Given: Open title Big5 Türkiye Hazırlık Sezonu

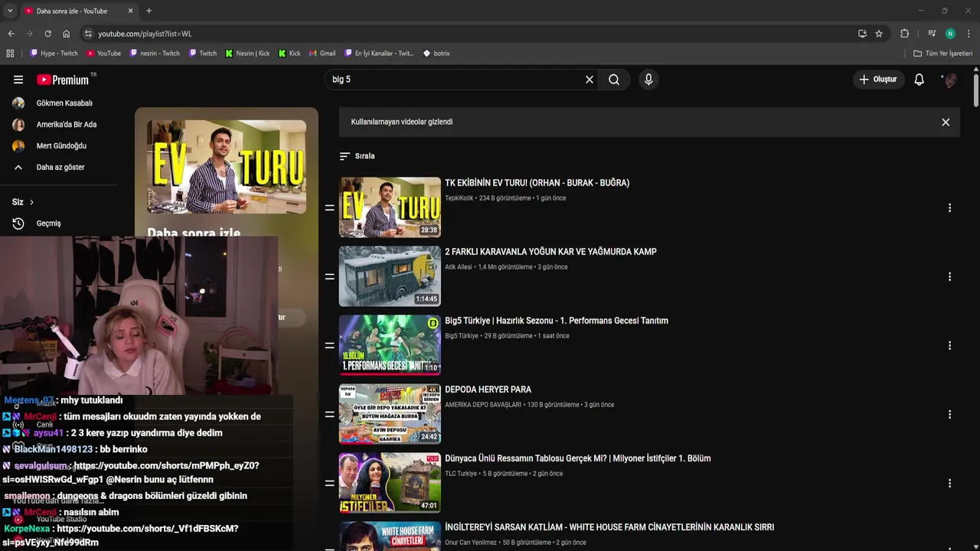Looking at the screenshot, I should 557,321.
